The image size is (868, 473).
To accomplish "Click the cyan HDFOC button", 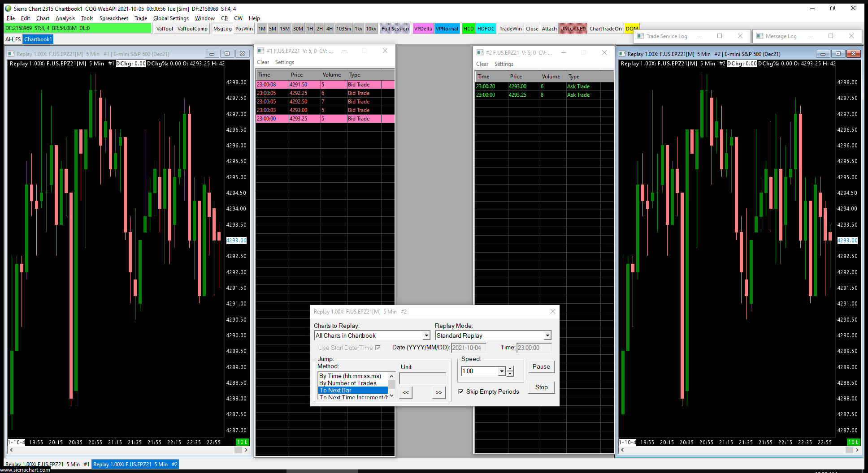I will click(x=486, y=29).
